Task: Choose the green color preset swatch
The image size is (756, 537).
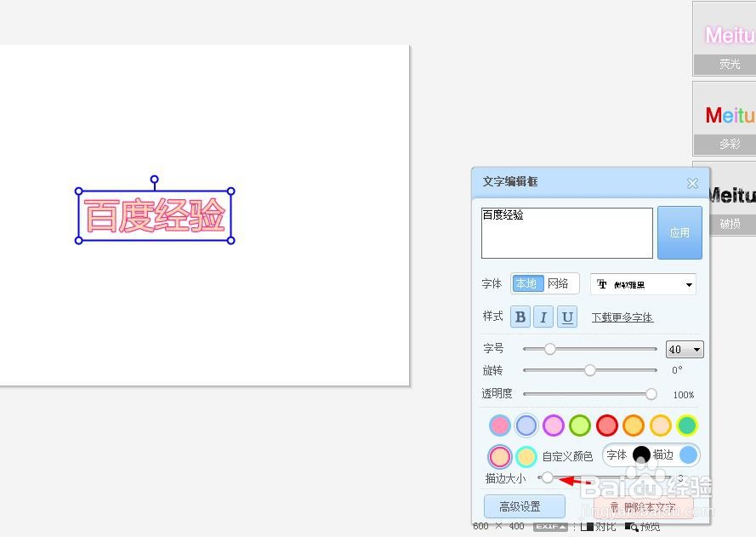Action: click(x=579, y=425)
